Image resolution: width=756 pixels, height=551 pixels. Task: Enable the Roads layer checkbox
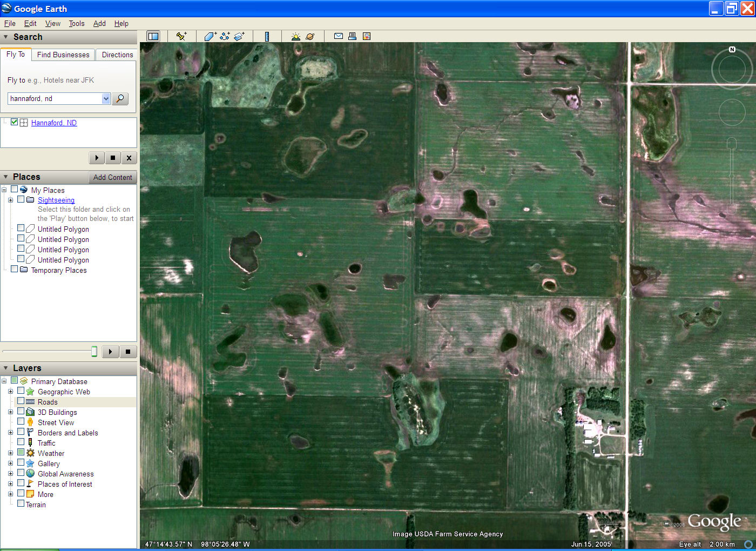pyautogui.click(x=21, y=401)
